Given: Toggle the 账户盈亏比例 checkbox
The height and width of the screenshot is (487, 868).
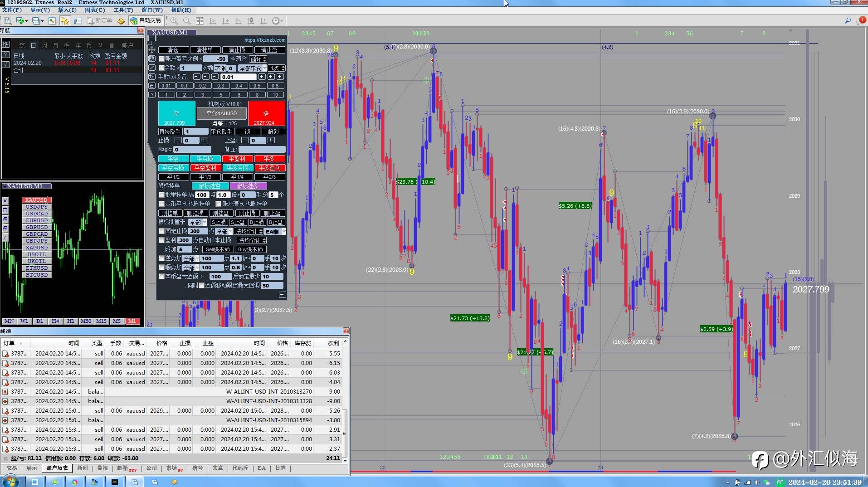Looking at the screenshot, I should [x=161, y=59].
